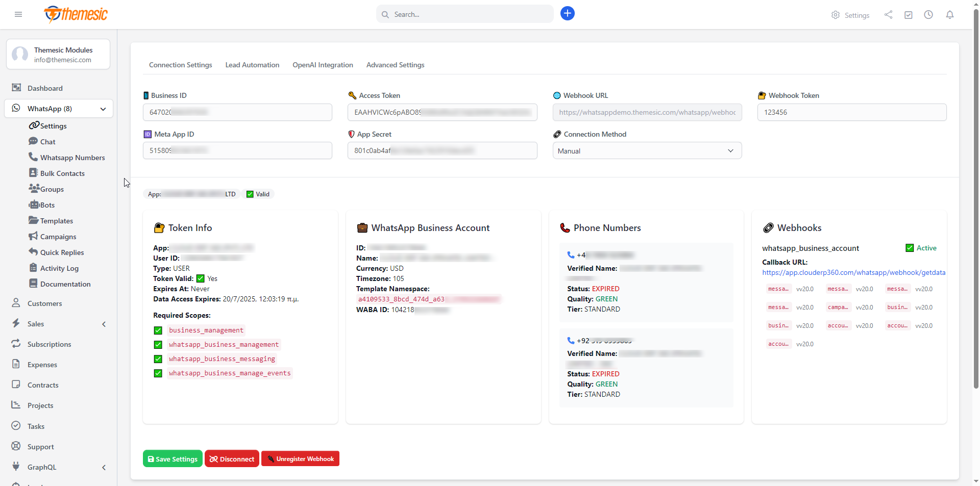Open the notifications bell icon
This screenshot has width=980, height=486.
[x=949, y=15]
